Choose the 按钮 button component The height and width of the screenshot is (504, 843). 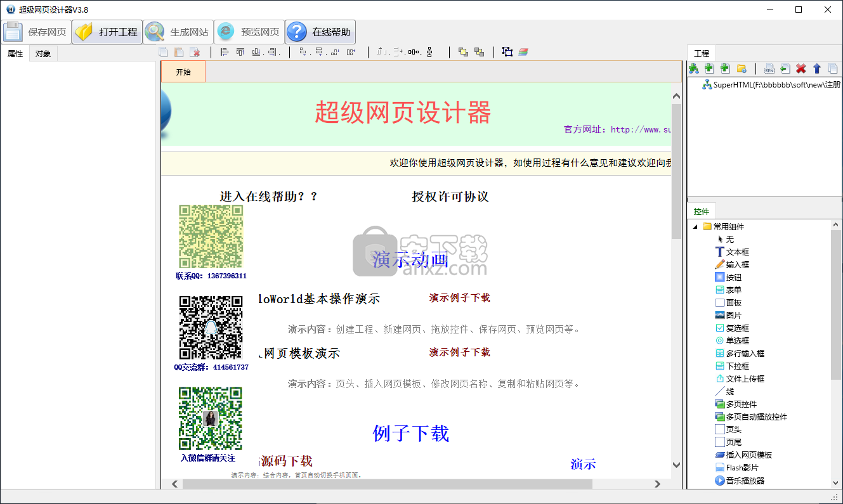click(x=728, y=277)
